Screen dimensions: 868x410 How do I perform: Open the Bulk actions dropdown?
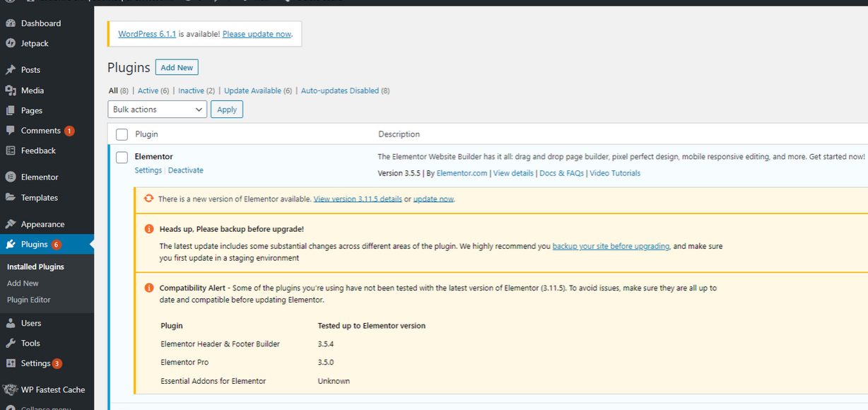point(158,110)
